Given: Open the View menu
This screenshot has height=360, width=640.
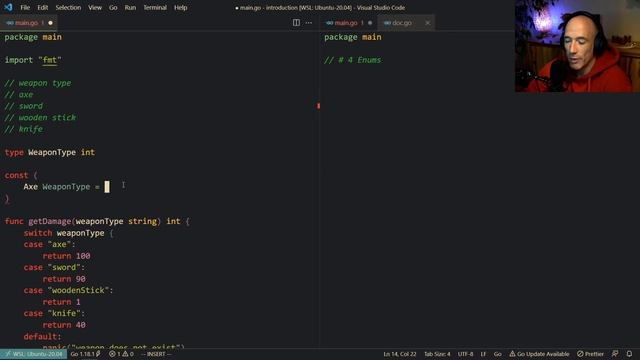Looking at the screenshot, I should coord(95,7).
